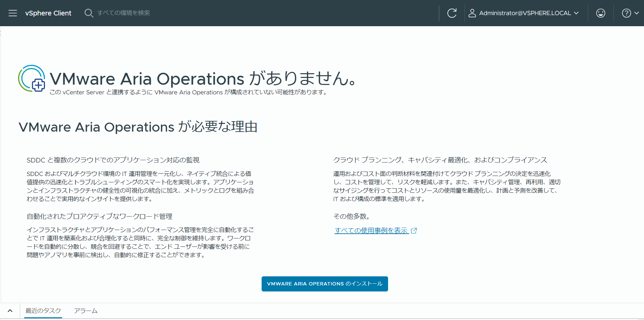Open the help question mark menu

[630, 13]
